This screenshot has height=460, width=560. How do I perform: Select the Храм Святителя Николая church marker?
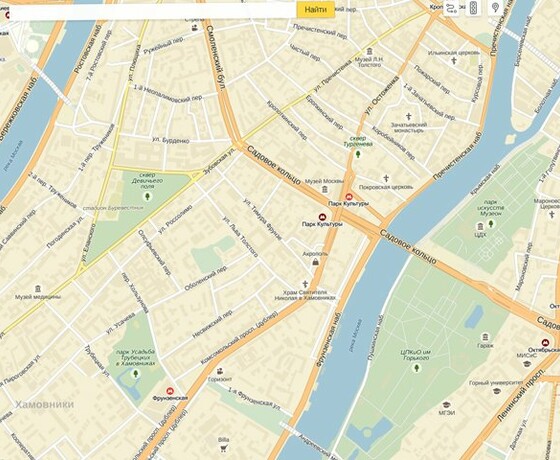coord(305,284)
